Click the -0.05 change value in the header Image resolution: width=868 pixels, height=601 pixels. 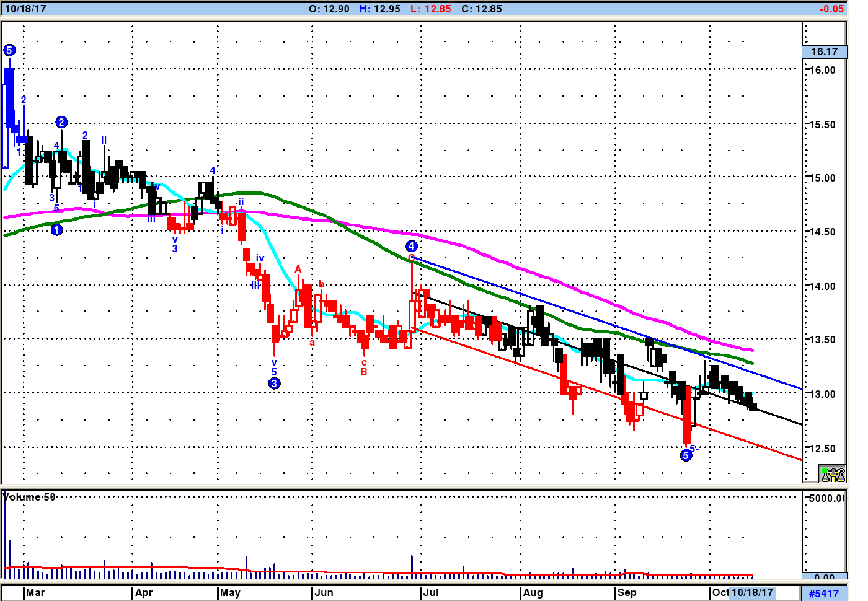point(831,9)
